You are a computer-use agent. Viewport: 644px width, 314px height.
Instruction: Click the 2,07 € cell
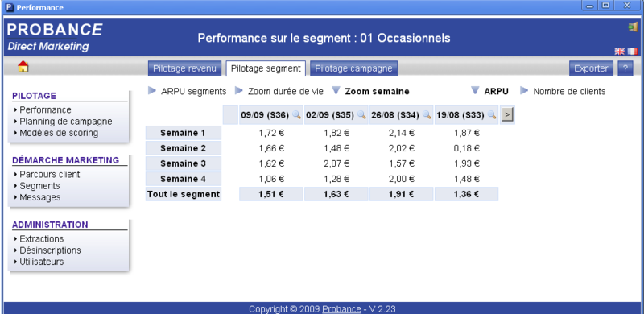tap(336, 163)
